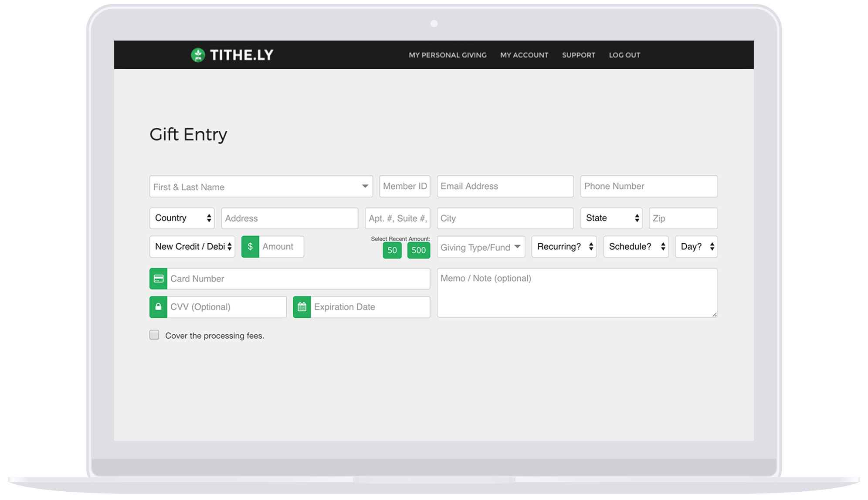Click the Memo box resize handle corner

(715, 314)
